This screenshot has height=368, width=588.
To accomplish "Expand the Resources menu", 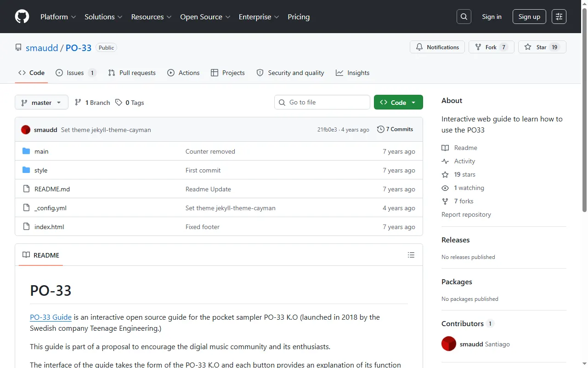I will click(151, 17).
